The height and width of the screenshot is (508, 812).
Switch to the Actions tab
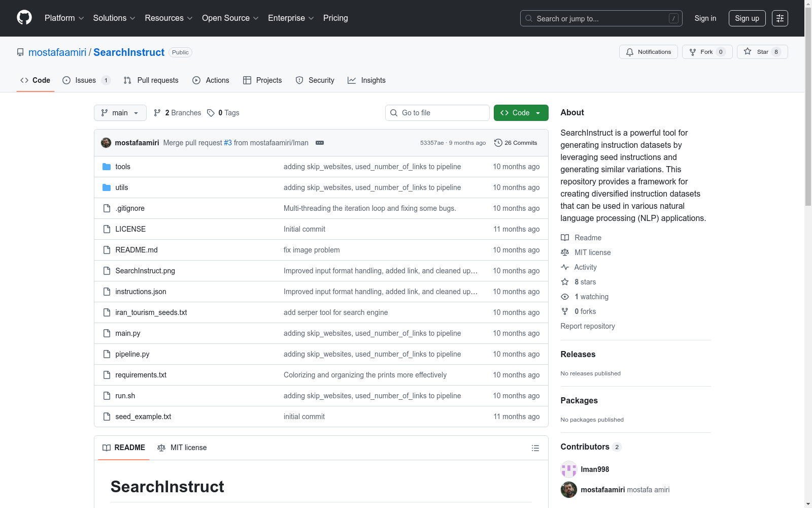coord(211,80)
